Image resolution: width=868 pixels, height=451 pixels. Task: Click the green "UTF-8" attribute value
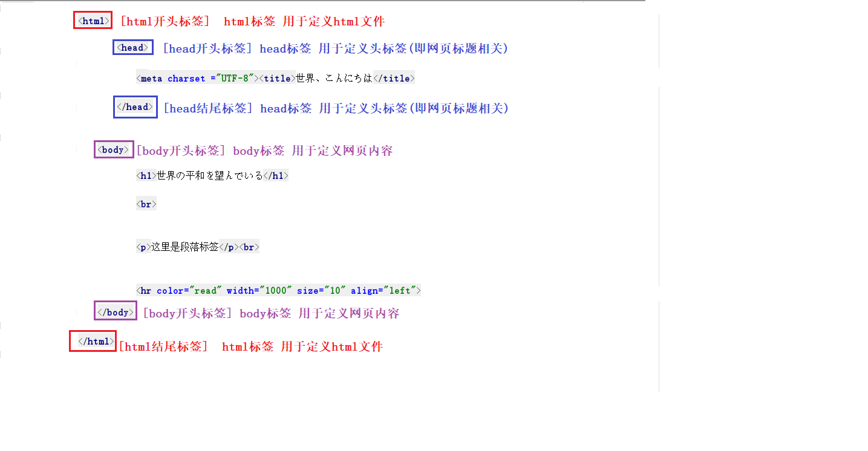[x=235, y=79]
